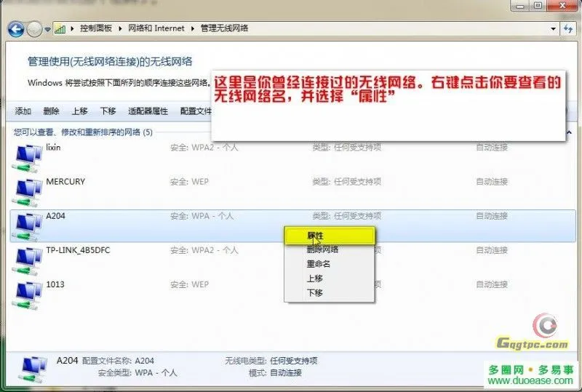Click 安全: WEP in MERCURY row
The width and height of the screenshot is (582, 392).
(x=189, y=182)
